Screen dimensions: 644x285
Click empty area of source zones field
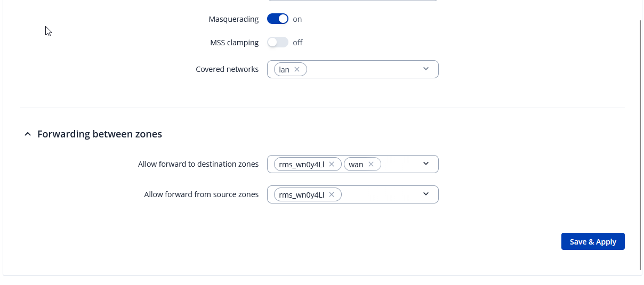tap(379, 194)
